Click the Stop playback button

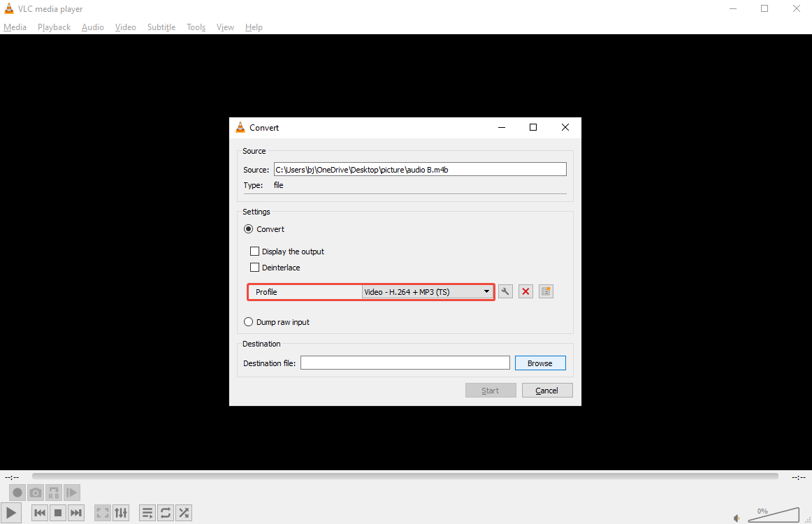point(58,513)
